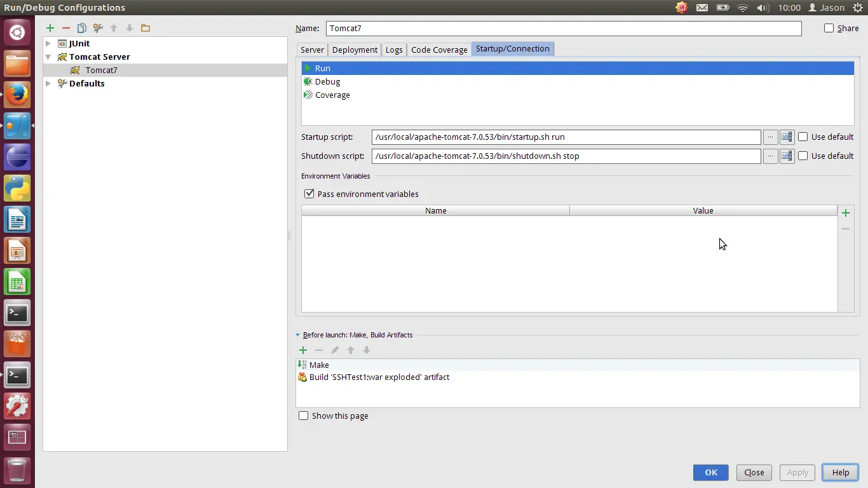The width and height of the screenshot is (868, 488).
Task: Open Ubuntu Dash home button
Action: coord(17,31)
